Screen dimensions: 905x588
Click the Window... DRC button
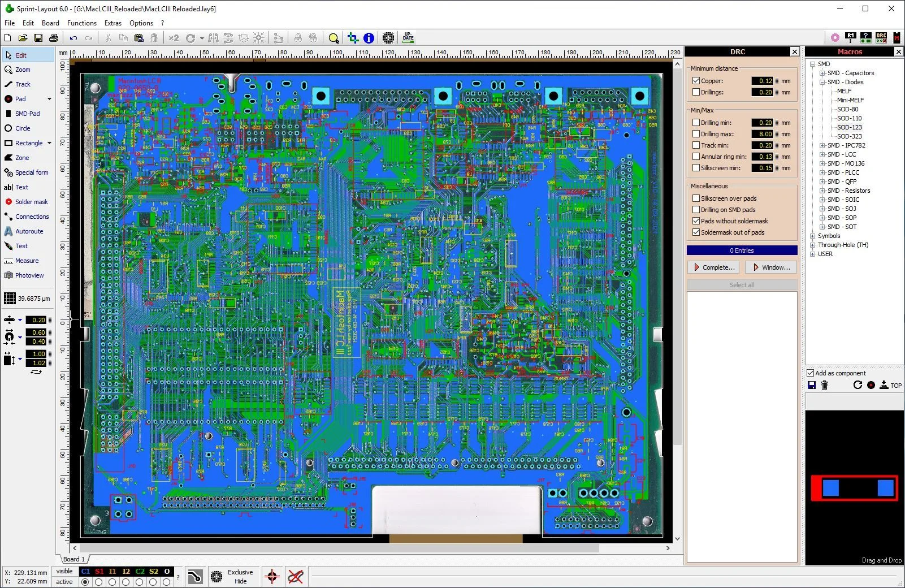point(771,267)
